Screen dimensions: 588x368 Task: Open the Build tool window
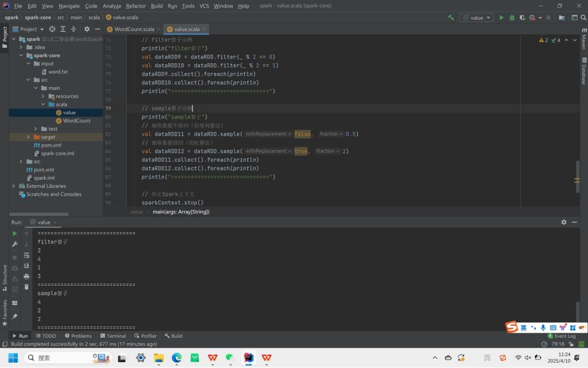pyautogui.click(x=173, y=336)
